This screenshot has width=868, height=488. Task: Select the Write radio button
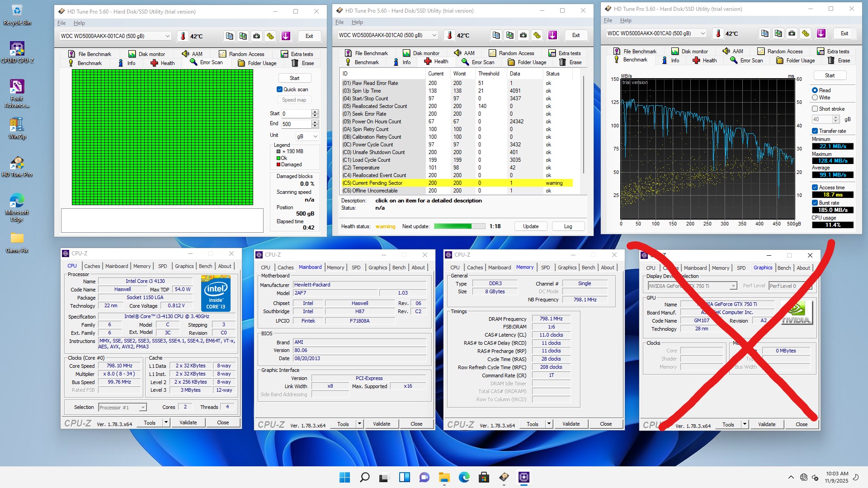coord(815,98)
